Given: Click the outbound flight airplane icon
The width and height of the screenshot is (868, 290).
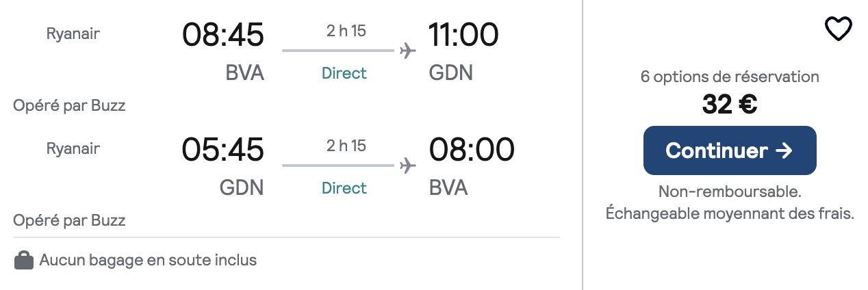Looking at the screenshot, I should pyautogui.click(x=408, y=51).
